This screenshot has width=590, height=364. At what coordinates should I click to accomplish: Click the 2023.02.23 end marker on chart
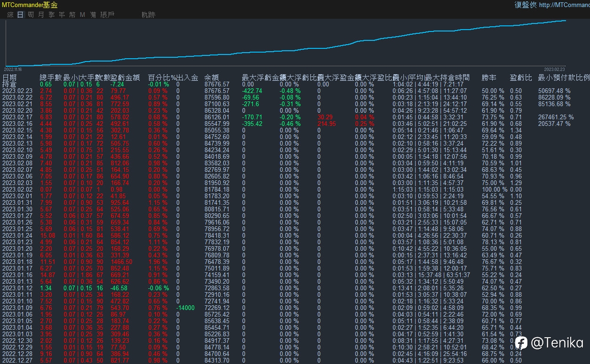coord(555,69)
